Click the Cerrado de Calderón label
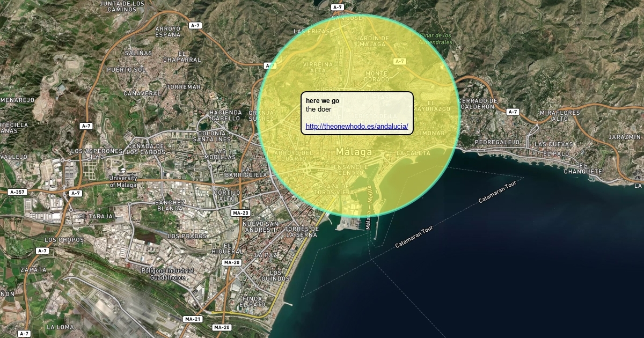Screen dimensions: 644x338 479,104
